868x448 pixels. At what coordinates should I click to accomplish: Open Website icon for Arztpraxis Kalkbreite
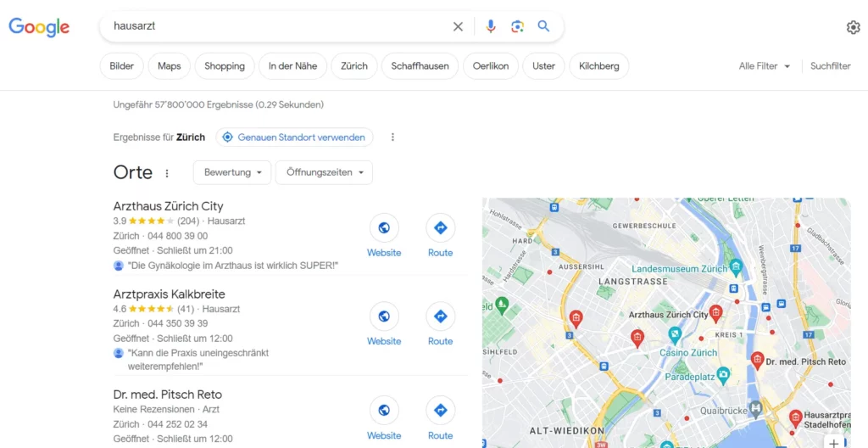pyautogui.click(x=384, y=316)
